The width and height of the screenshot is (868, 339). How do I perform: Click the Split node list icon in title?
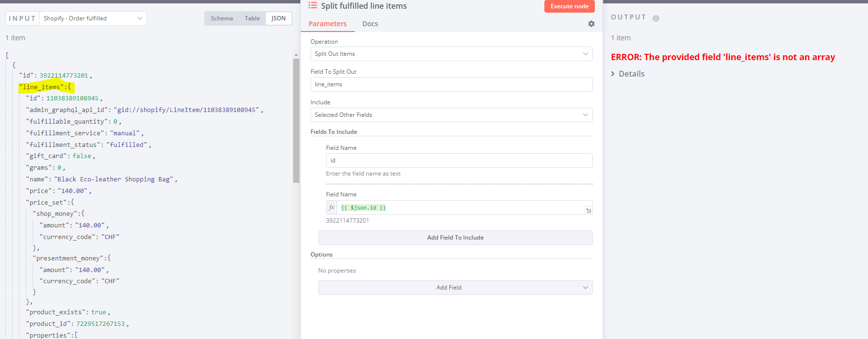click(x=313, y=6)
